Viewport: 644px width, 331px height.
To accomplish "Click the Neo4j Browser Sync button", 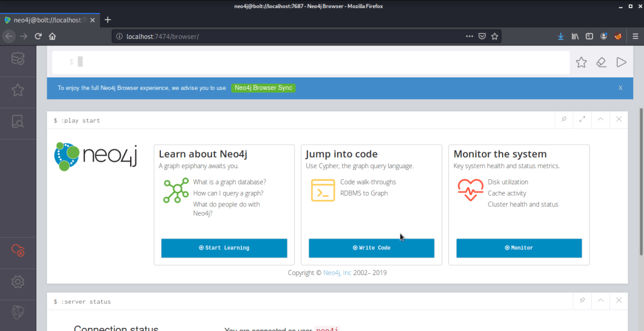I will click(x=263, y=88).
